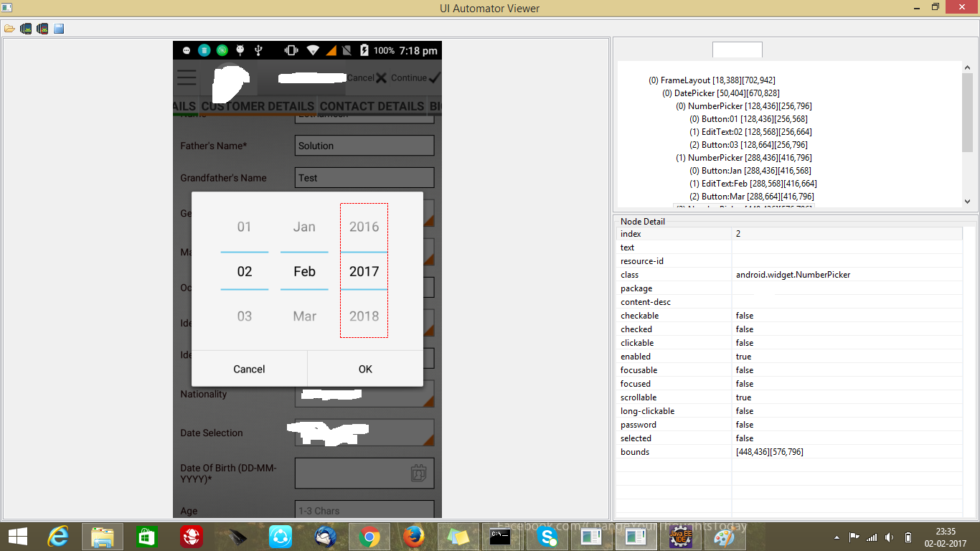Click the hierarchy tree vertical scrollbar down arrow
Screen dimensions: 980x551
[x=967, y=202]
